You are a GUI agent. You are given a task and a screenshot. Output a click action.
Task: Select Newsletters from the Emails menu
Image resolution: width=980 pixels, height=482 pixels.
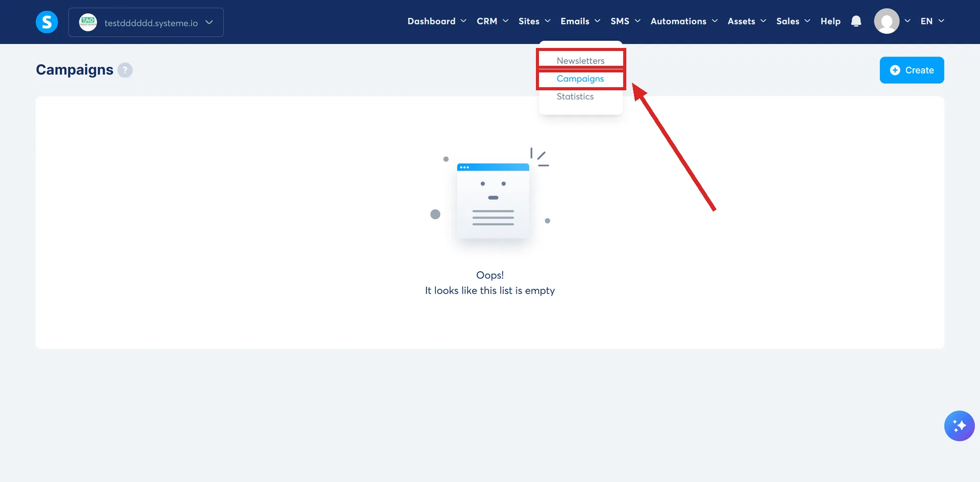tap(580, 61)
